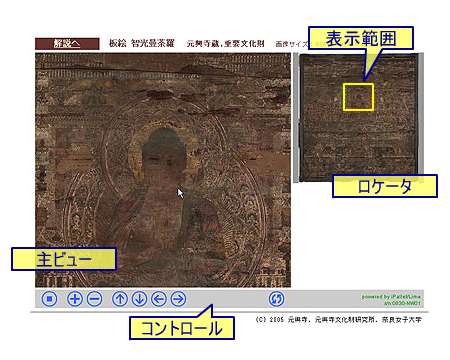
Task: Select the コントロール callout label
Action: [182, 328]
